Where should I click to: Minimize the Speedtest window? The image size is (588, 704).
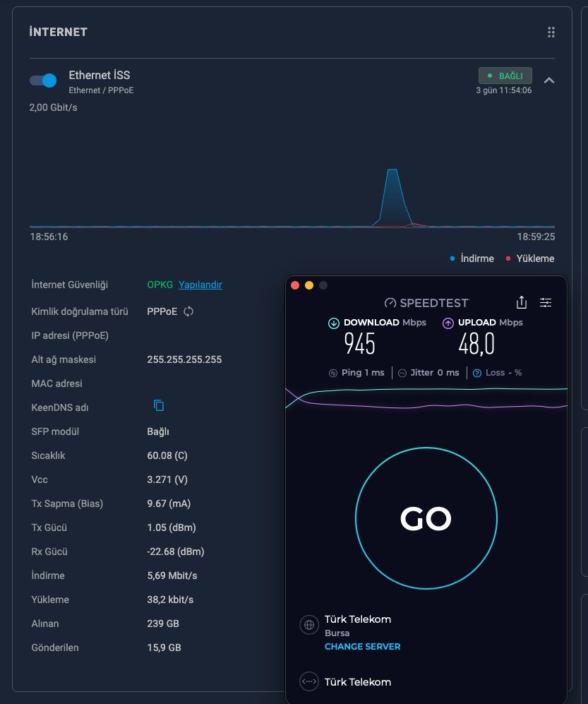click(309, 285)
